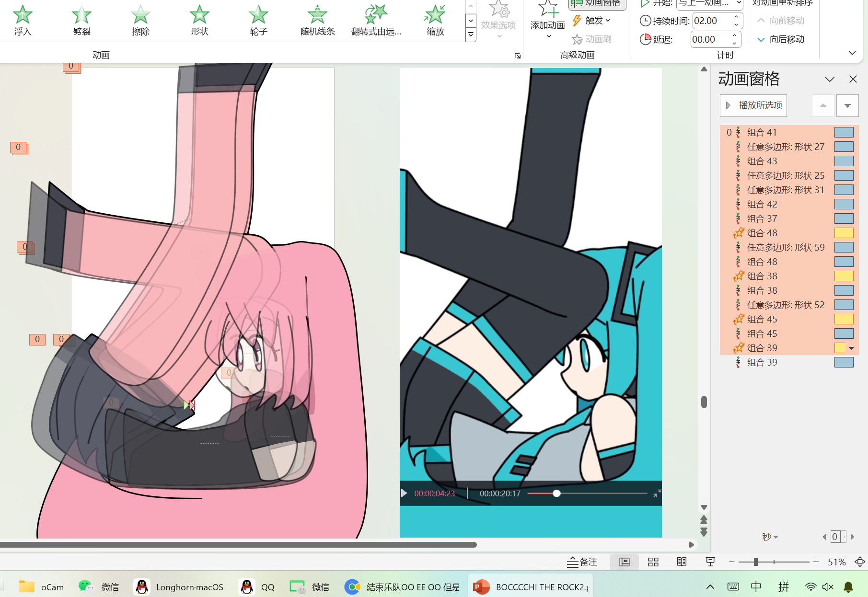868x597 pixels.
Task: Close the 动画窗格 animation pane
Action: [853, 79]
